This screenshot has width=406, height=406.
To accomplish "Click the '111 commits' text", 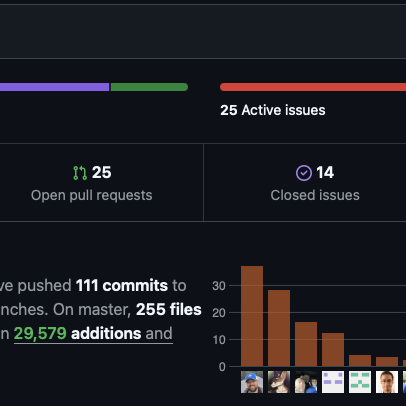I will tap(122, 286).
